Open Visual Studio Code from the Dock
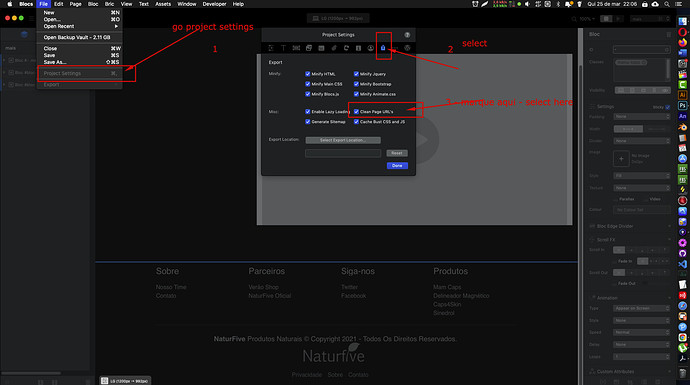This screenshot has width=690, height=385. (683, 264)
